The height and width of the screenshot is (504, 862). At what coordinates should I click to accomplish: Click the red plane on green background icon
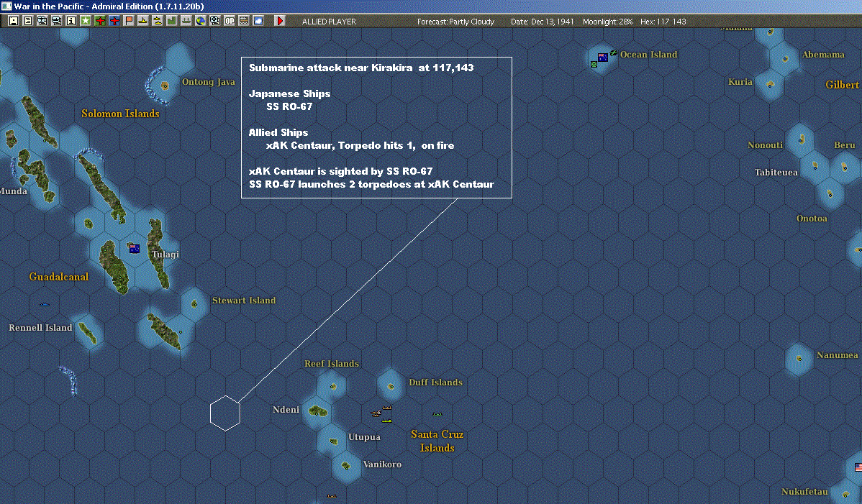[x=100, y=21]
